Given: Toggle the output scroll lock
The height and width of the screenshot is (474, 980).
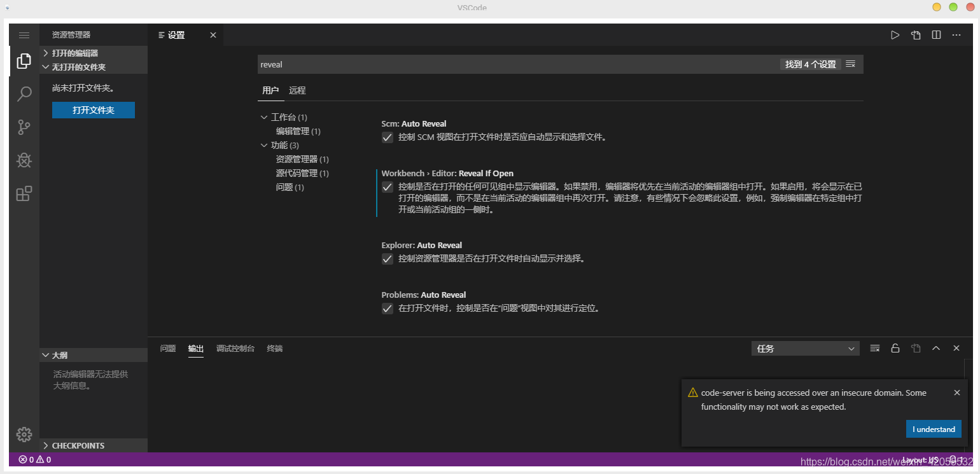Looking at the screenshot, I should (x=895, y=348).
